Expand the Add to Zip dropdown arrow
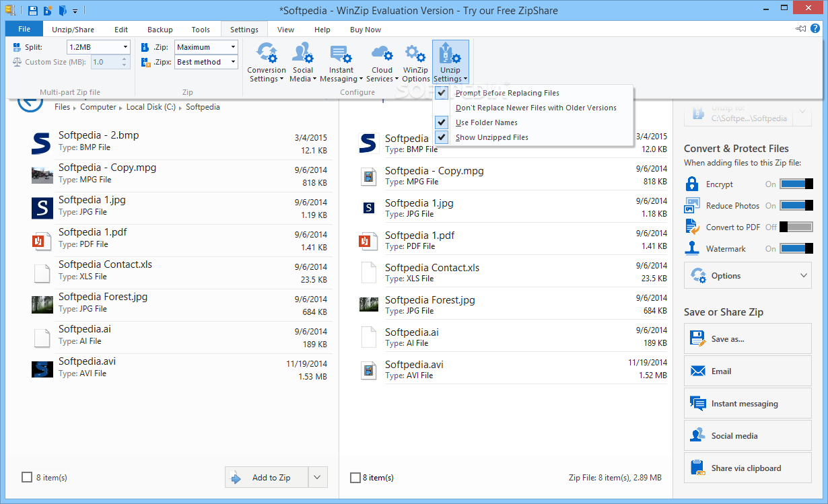The height and width of the screenshot is (504, 828). 318,477
